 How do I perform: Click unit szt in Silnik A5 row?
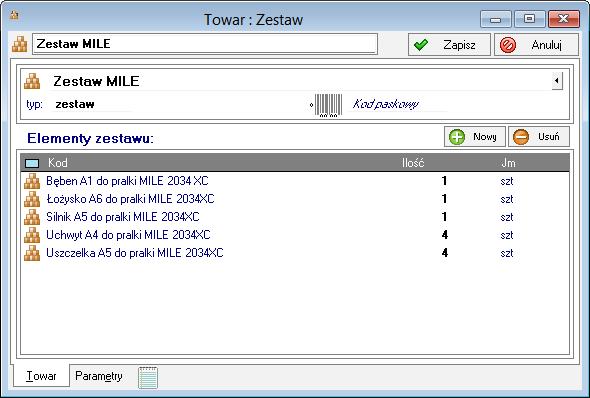(507, 217)
